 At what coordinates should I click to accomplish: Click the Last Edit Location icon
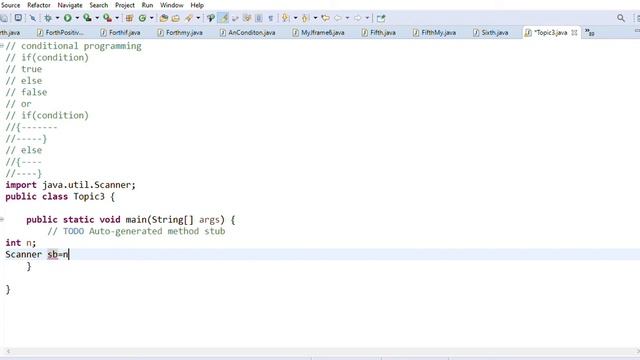(x=325, y=18)
